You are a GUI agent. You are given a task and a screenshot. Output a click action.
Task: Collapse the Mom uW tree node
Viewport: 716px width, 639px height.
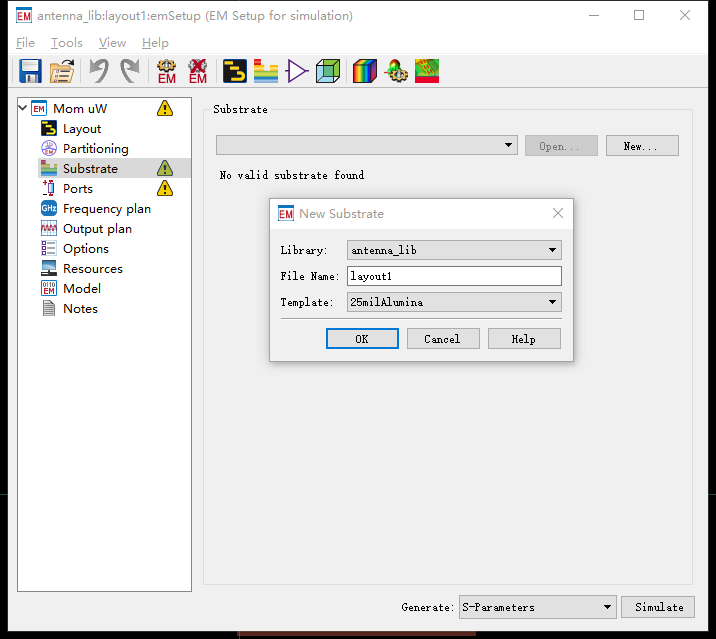tap(23, 108)
